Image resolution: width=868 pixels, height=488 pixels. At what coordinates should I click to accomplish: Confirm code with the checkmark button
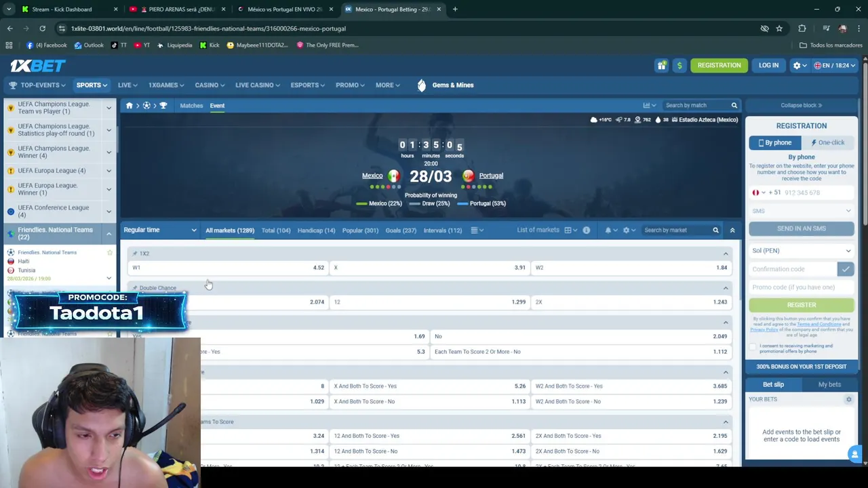(846, 269)
